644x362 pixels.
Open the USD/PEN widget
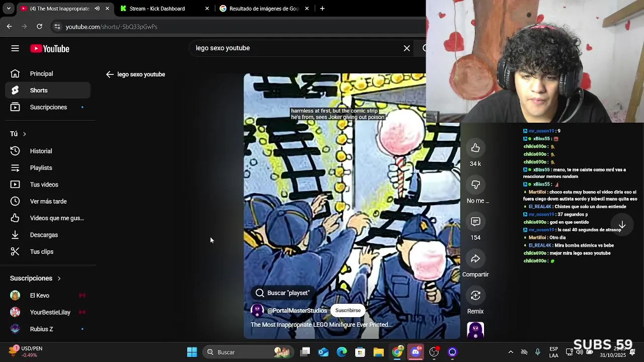pos(25,352)
